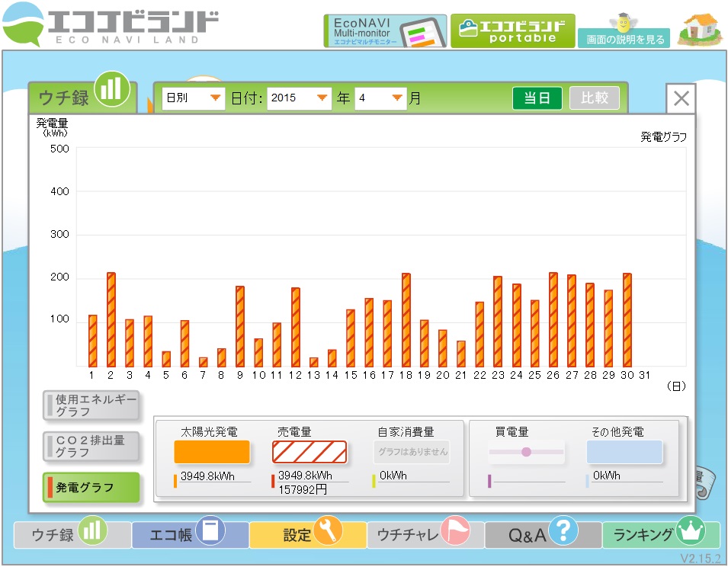Click the notebook icon on エコ帳

click(210, 530)
